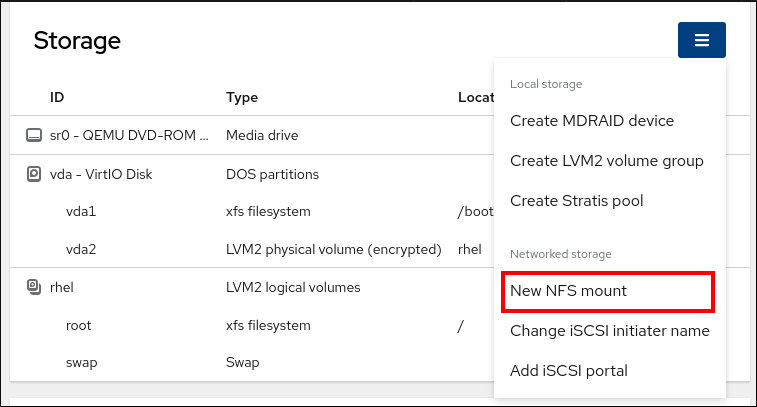
Task: Click the sr0 media drive icon
Action: [x=34, y=135]
